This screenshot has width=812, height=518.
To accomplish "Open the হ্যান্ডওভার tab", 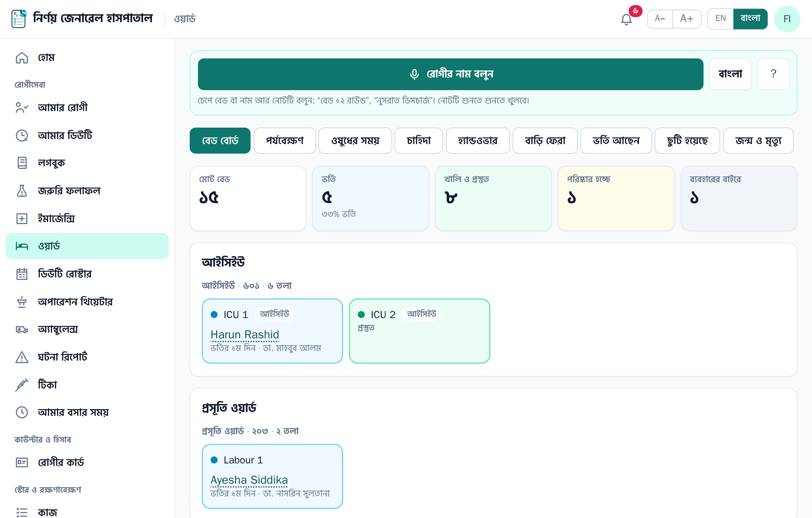I will point(477,140).
